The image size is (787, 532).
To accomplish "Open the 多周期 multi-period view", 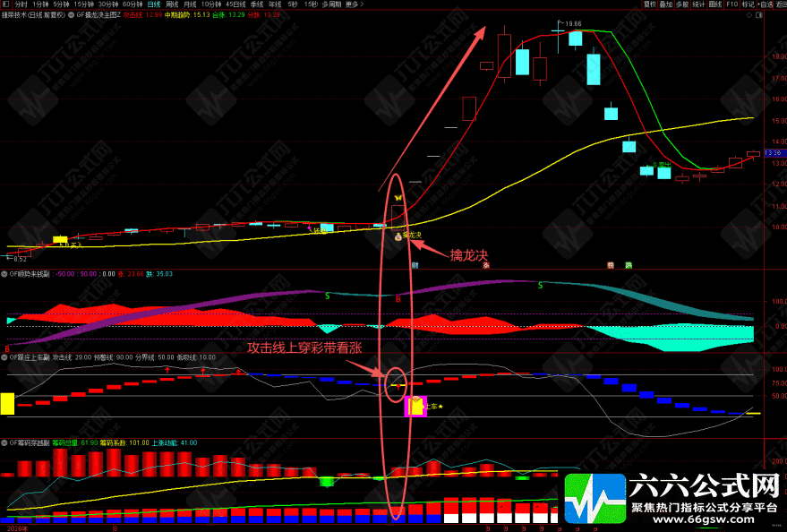I will click(331, 4).
